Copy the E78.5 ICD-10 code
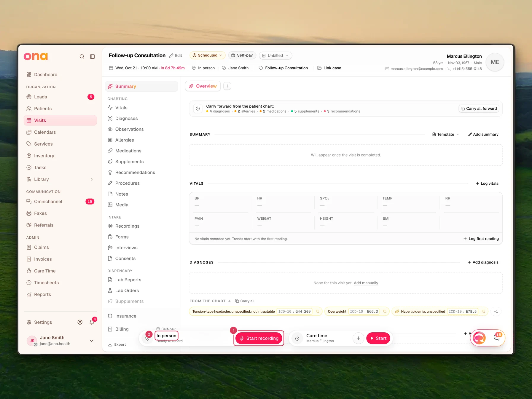This screenshot has height=399, width=532. [483, 312]
